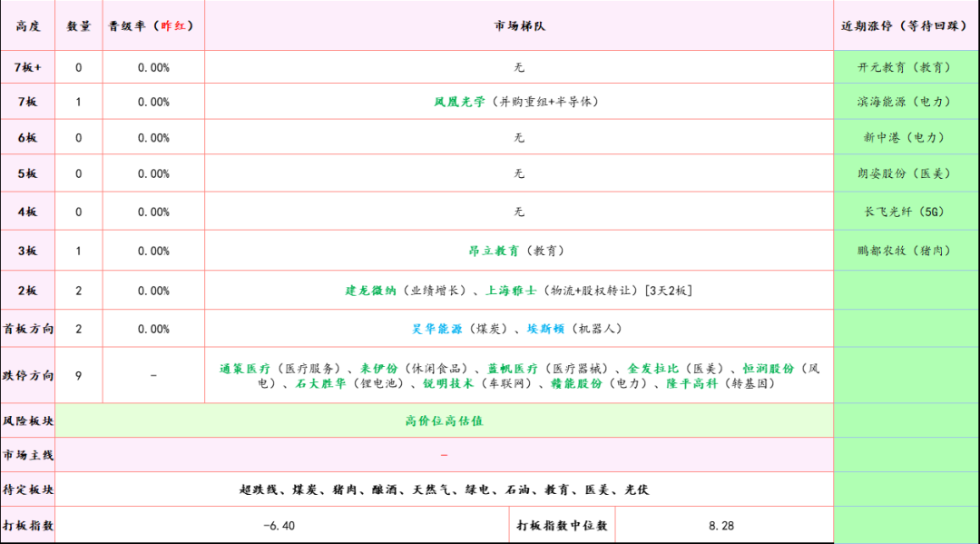Viewport: 980px width, 544px height.
Task: Select the 蓝帆医疗 stock name
Action: 513,369
